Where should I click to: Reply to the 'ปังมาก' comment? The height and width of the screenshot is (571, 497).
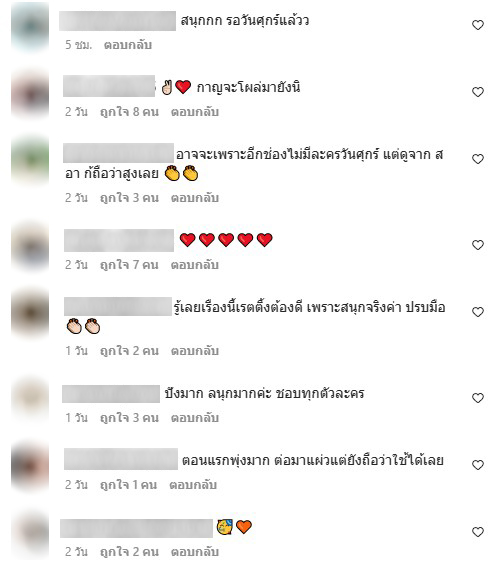point(195,418)
